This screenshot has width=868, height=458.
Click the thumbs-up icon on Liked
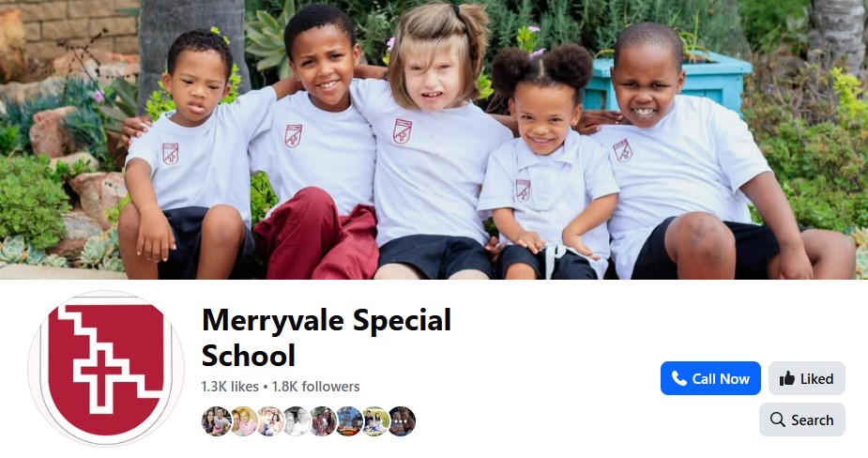tap(786, 379)
